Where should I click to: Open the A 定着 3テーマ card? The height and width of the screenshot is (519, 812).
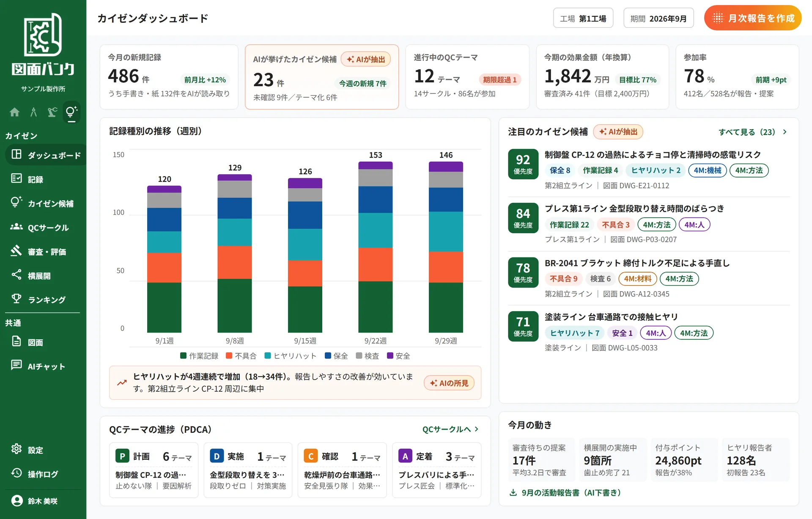click(436, 470)
